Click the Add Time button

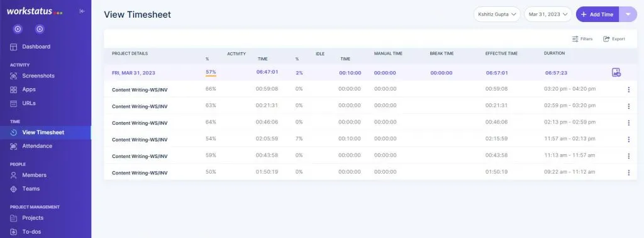click(597, 14)
